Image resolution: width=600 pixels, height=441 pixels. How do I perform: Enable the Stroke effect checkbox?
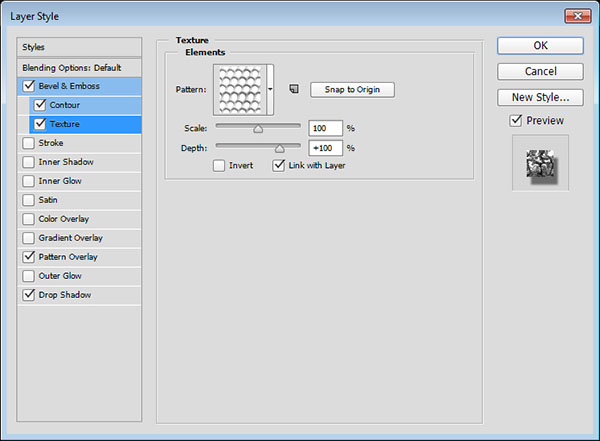point(28,143)
